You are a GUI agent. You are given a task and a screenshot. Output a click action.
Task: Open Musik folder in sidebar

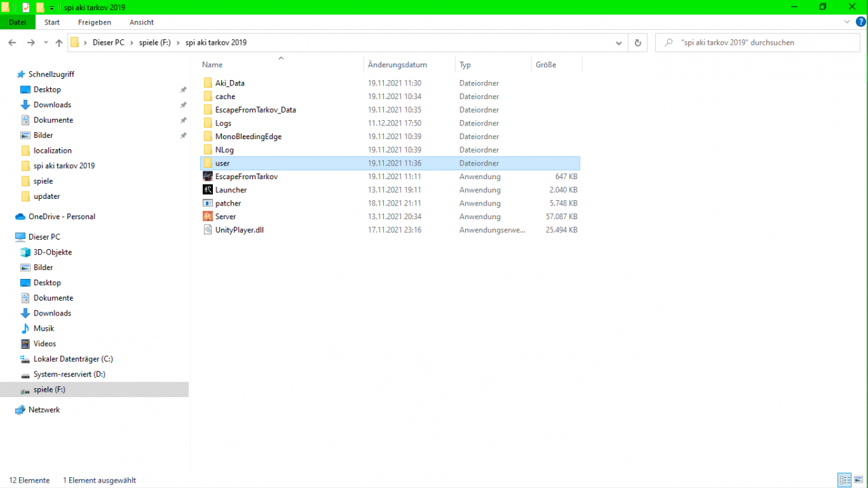point(43,329)
